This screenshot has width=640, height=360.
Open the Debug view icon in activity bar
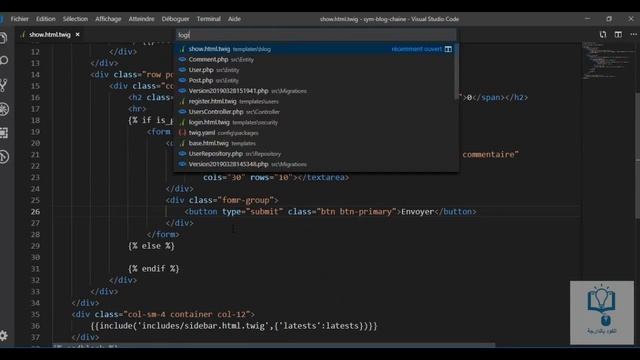tap(4, 109)
